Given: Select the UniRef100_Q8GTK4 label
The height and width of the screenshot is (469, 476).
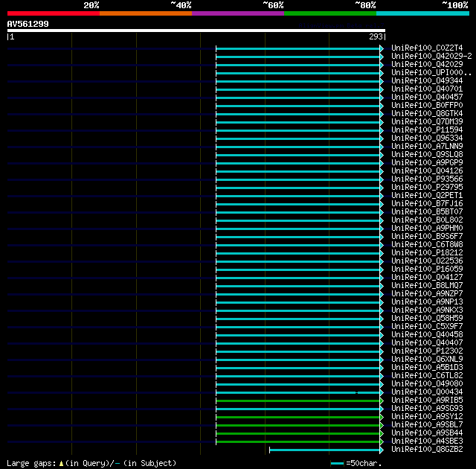Looking at the screenshot, I should [x=427, y=114].
